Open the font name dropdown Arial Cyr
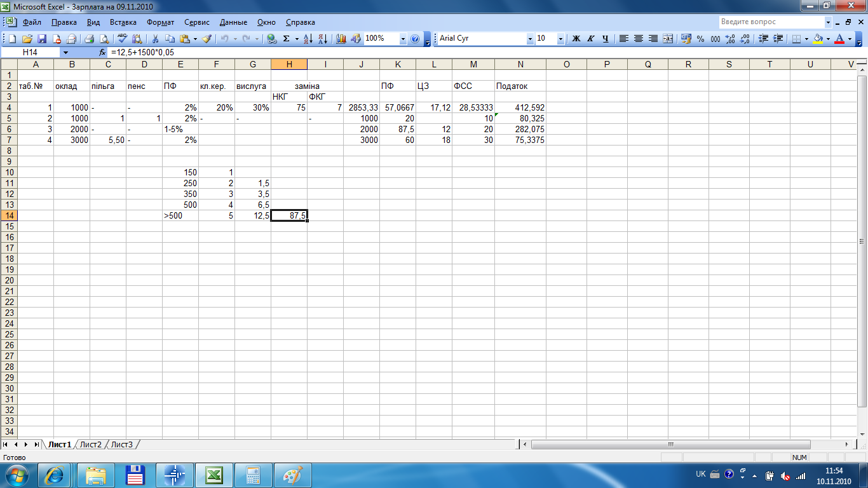The height and width of the screenshot is (488, 868). tap(530, 39)
